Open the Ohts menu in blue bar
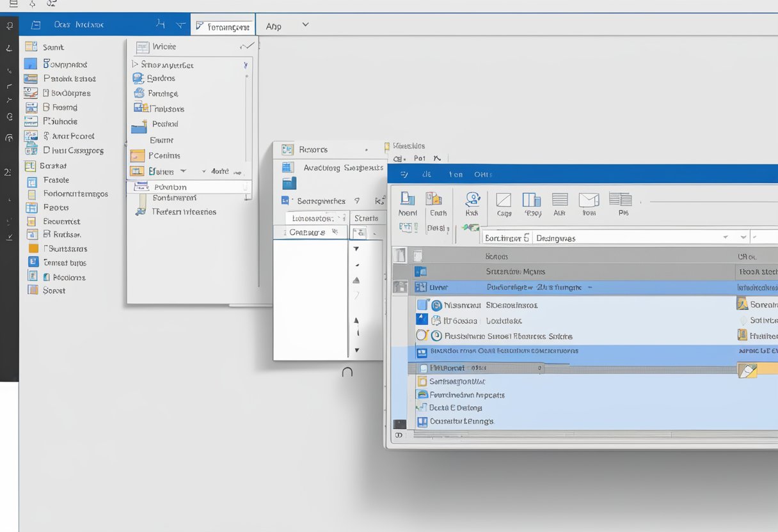Image resolution: width=778 pixels, height=532 pixels. click(x=483, y=174)
